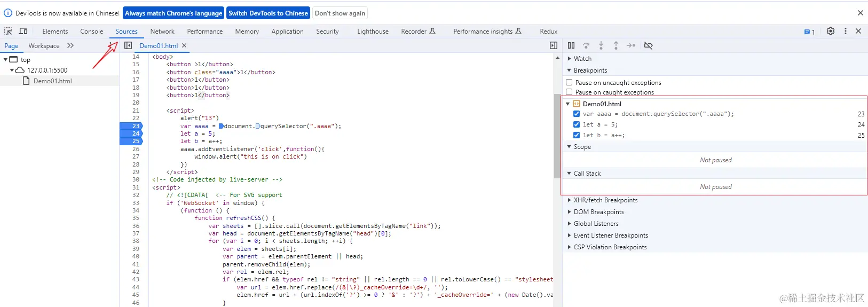Viewport: 868px width, 307px height.
Task: Open the navigator pane more options menu
Action: coord(110,45)
